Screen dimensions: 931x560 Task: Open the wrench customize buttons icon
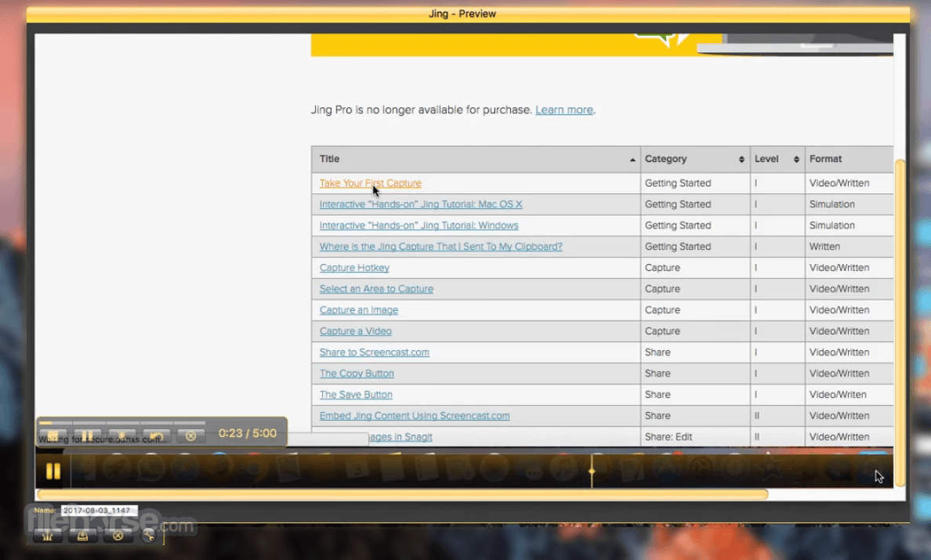148,536
